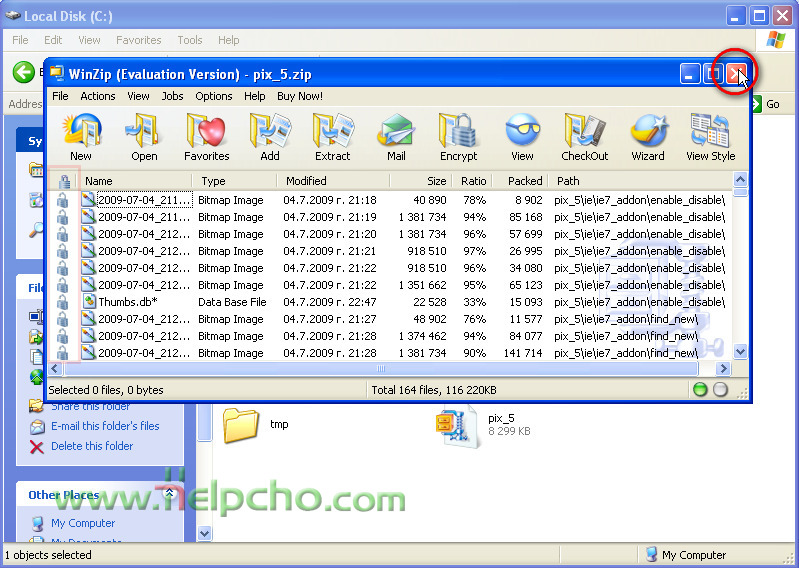The width and height of the screenshot is (799, 568).
Task: Open the WinZip Options menu
Action: [x=214, y=96]
